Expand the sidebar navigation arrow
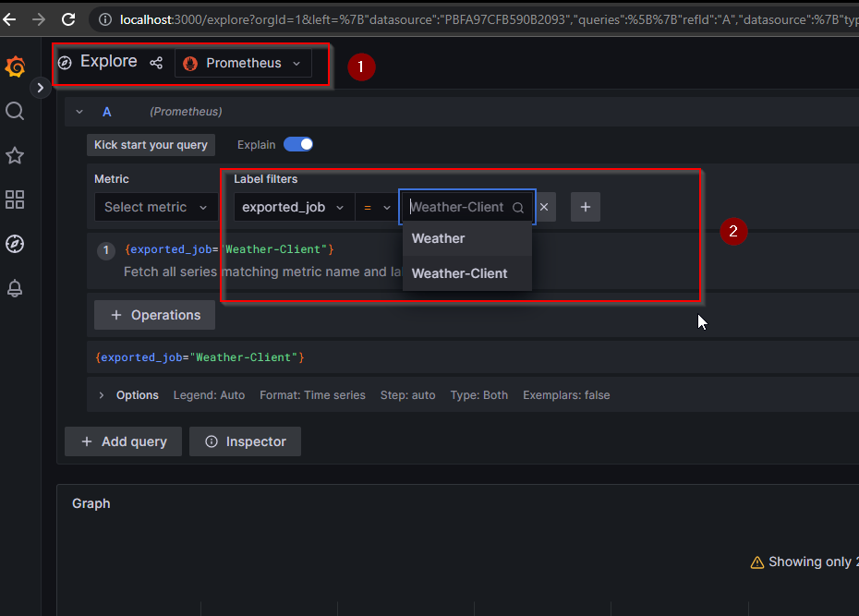859x616 pixels. (x=40, y=88)
